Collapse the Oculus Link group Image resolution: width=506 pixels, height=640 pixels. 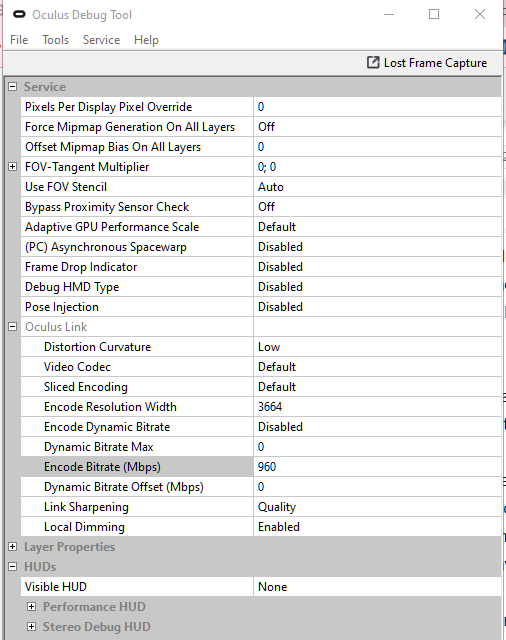[13, 327]
